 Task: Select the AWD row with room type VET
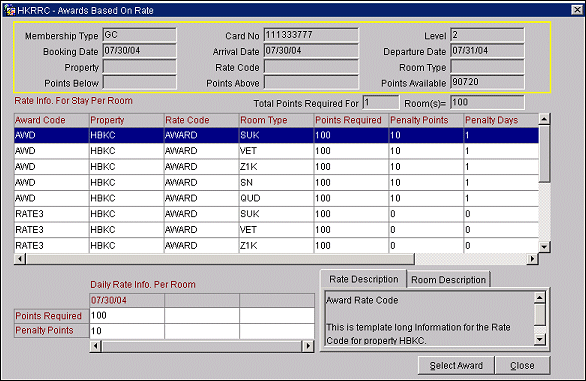point(276,151)
